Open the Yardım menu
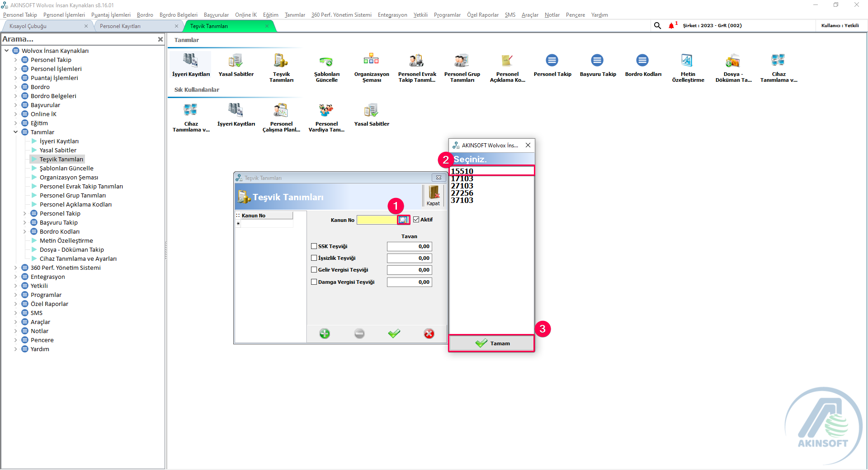The width and height of the screenshot is (868, 470). coord(599,15)
